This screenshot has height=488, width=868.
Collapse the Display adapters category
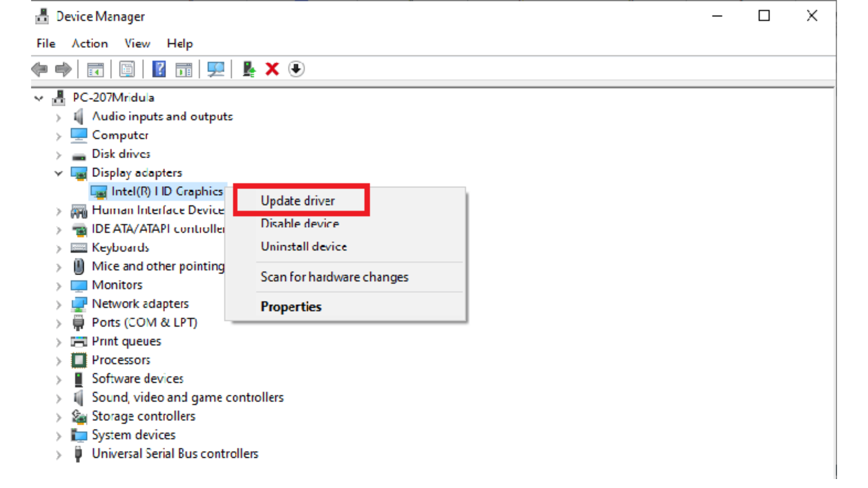click(58, 173)
